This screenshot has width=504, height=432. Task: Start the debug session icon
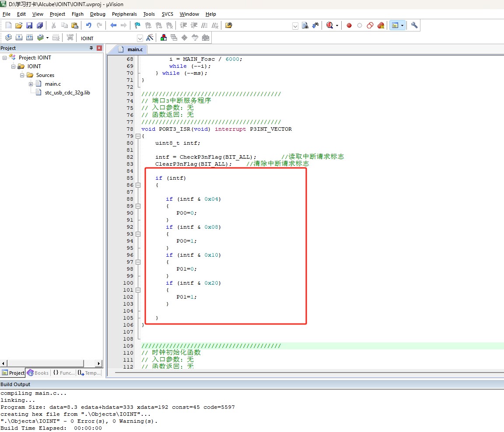coord(329,25)
